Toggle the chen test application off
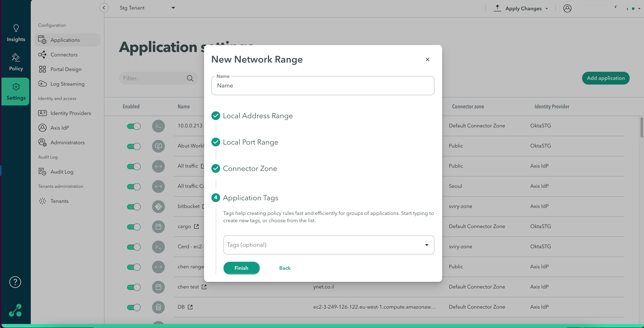Image resolution: width=644 pixels, height=328 pixels. (x=134, y=287)
